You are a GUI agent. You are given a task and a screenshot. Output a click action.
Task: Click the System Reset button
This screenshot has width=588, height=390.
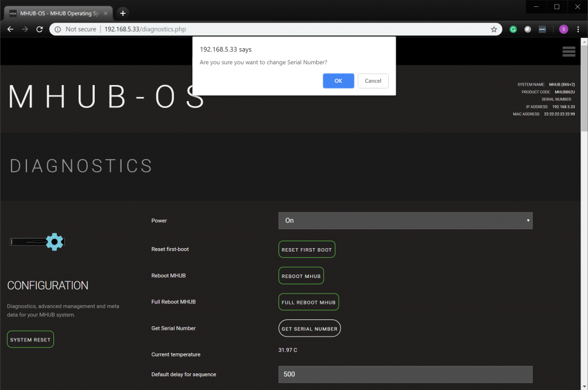(x=30, y=339)
